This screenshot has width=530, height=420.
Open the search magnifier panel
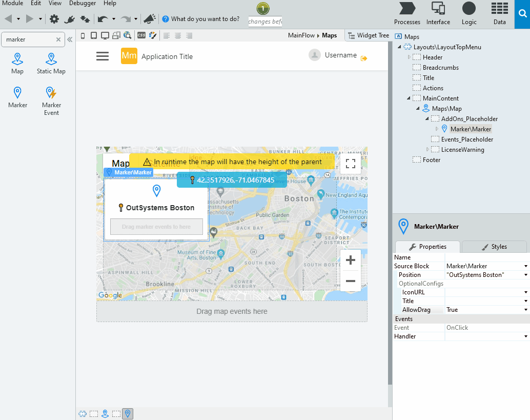coord(522,14)
